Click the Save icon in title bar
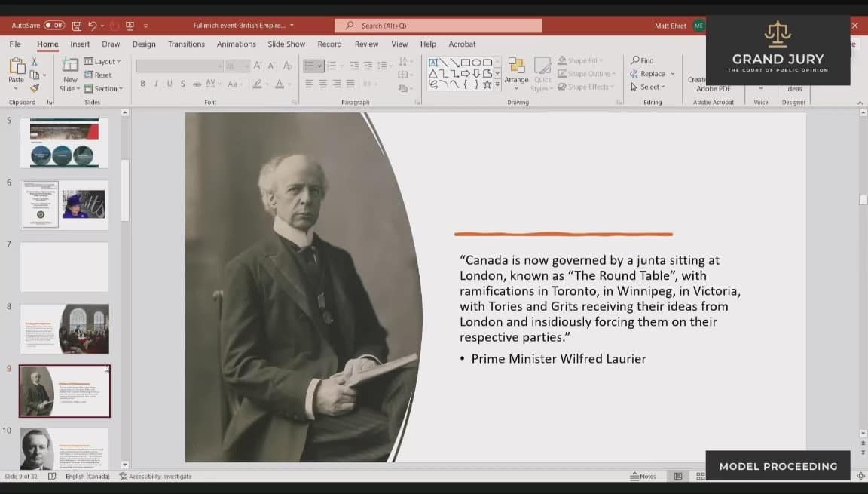Image resolution: width=868 pixels, height=494 pixels. [x=77, y=26]
